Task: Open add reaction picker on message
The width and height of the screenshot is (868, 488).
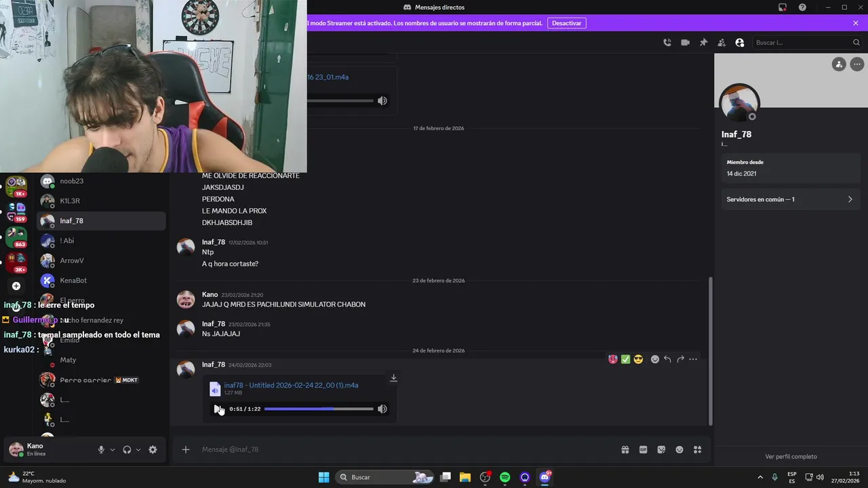Action: (654, 359)
